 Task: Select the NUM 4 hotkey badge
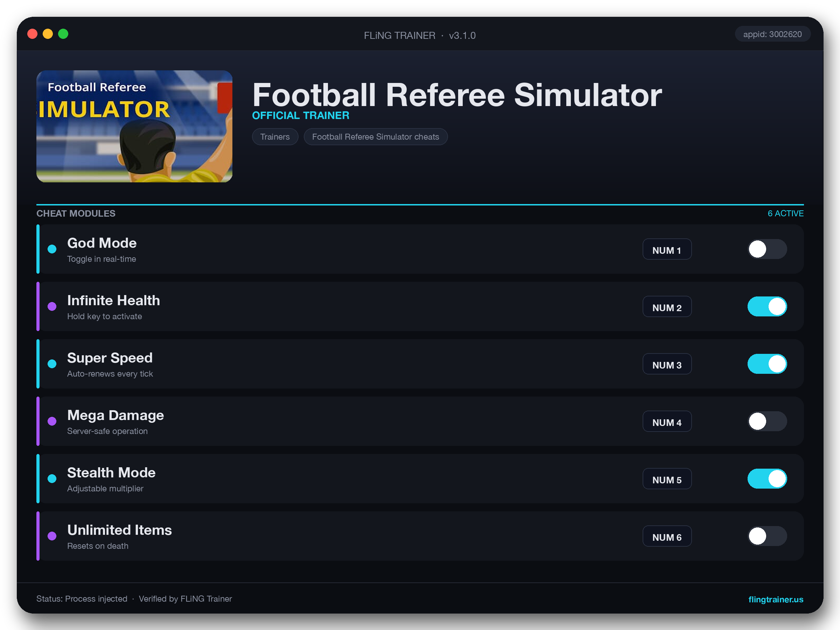pyautogui.click(x=667, y=421)
